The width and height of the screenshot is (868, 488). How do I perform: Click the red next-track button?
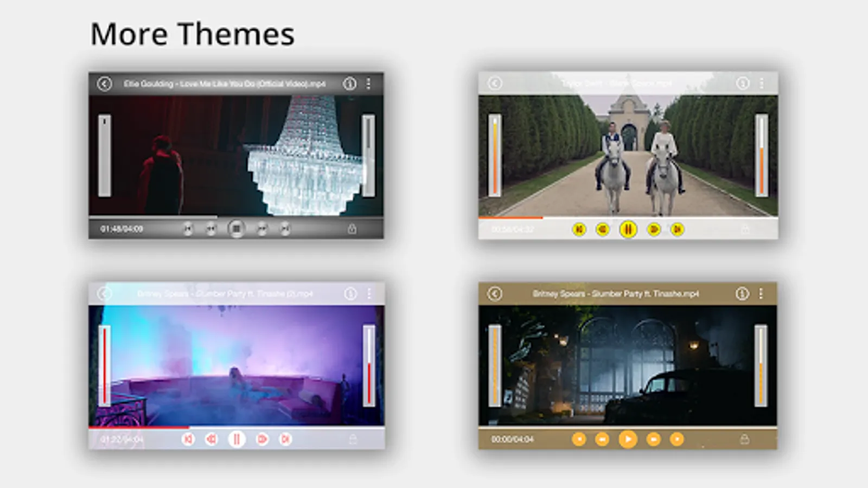click(x=285, y=439)
